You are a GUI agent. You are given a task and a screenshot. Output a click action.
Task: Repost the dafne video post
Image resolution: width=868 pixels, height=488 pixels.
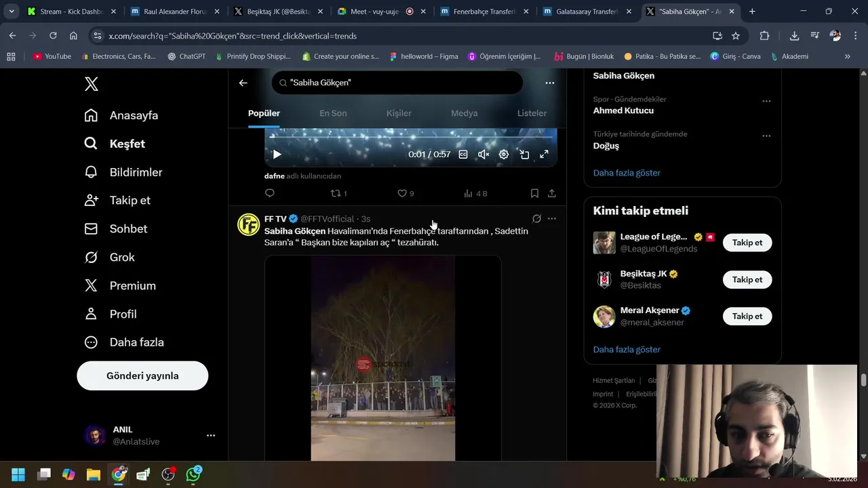tap(338, 193)
